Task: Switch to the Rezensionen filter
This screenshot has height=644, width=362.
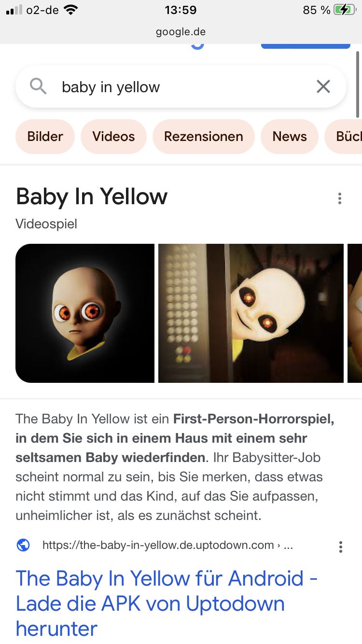Action: [204, 137]
